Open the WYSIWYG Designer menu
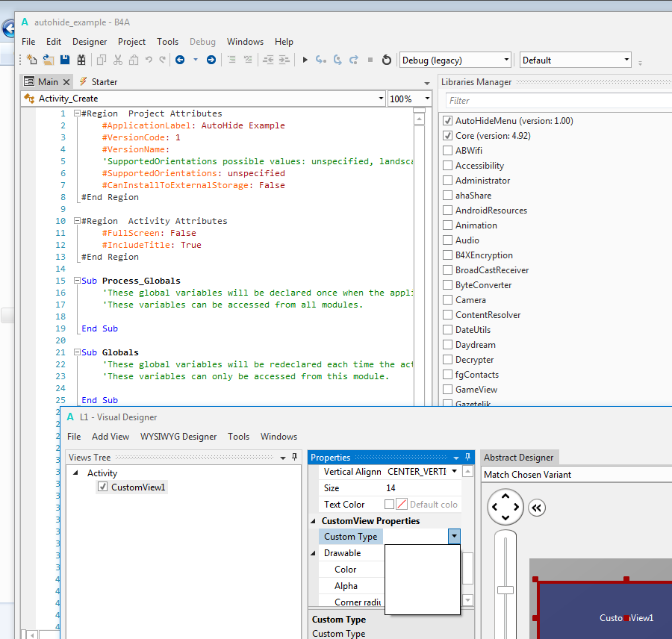The height and width of the screenshot is (639, 672). (x=178, y=437)
